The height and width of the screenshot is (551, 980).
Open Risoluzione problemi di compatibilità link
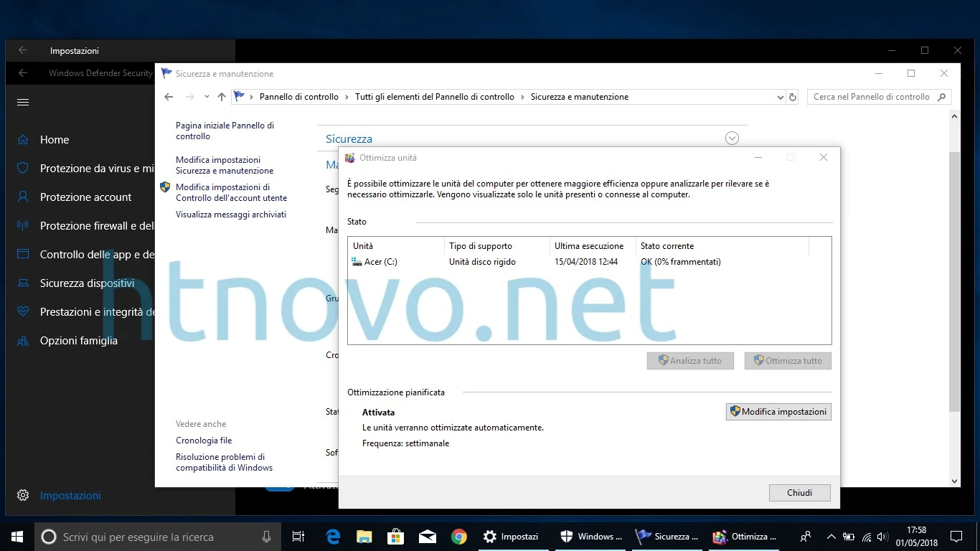pyautogui.click(x=224, y=462)
